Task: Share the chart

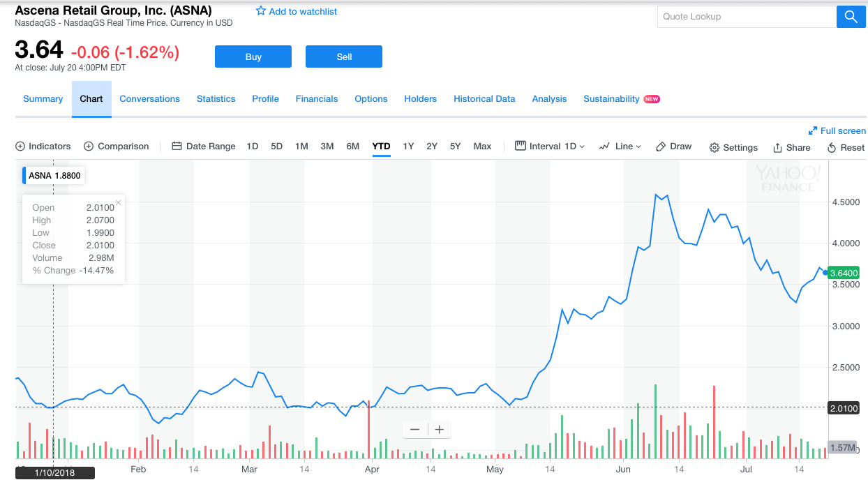Action: tap(792, 147)
